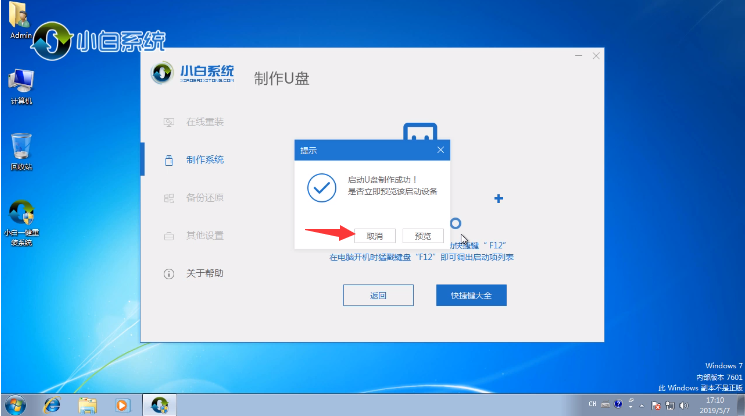This screenshot has width=745, height=416.
Task: Close the 小白系统 window
Action: tap(596, 56)
